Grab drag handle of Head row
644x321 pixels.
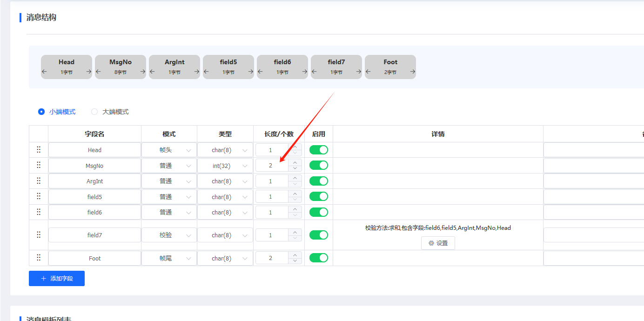coord(39,150)
